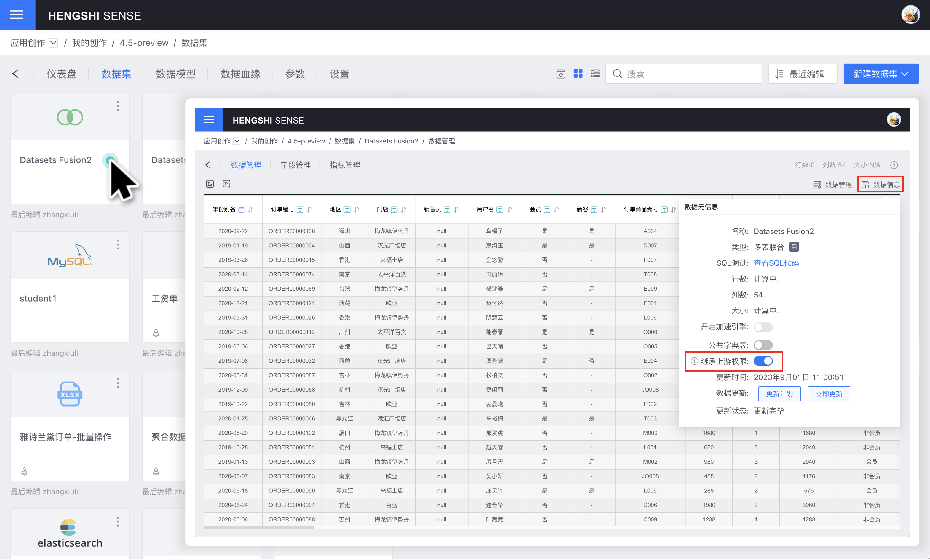Click the second table toolbar icon with the T
The width and height of the screenshot is (930, 560).
(226, 184)
